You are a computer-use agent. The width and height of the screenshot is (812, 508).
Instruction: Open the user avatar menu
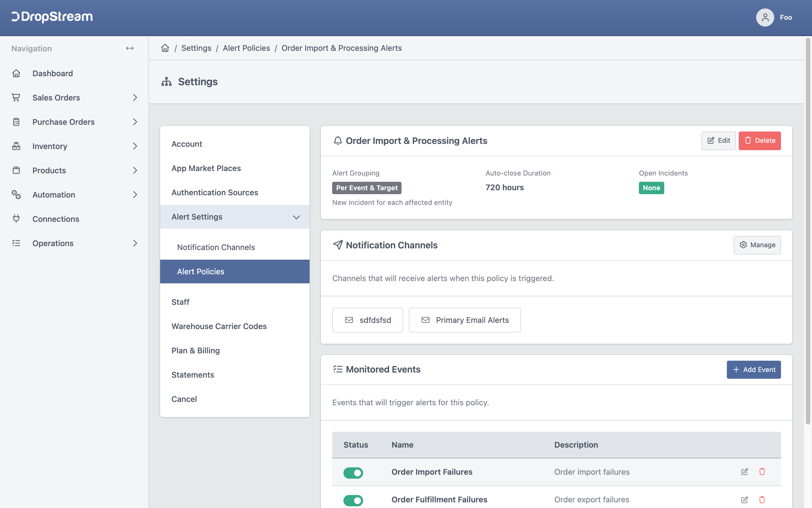[765, 17]
